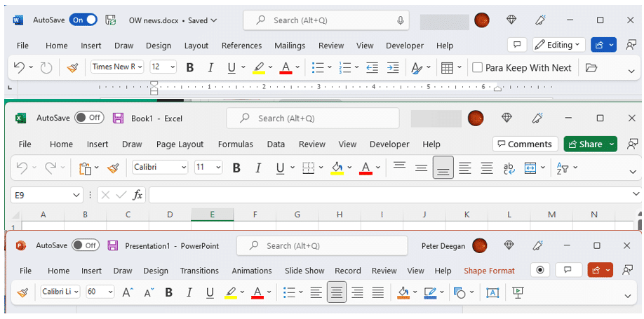Screen dimensions: 644x319
Task: Open the Mailings tab in Word
Action: pyautogui.click(x=290, y=46)
